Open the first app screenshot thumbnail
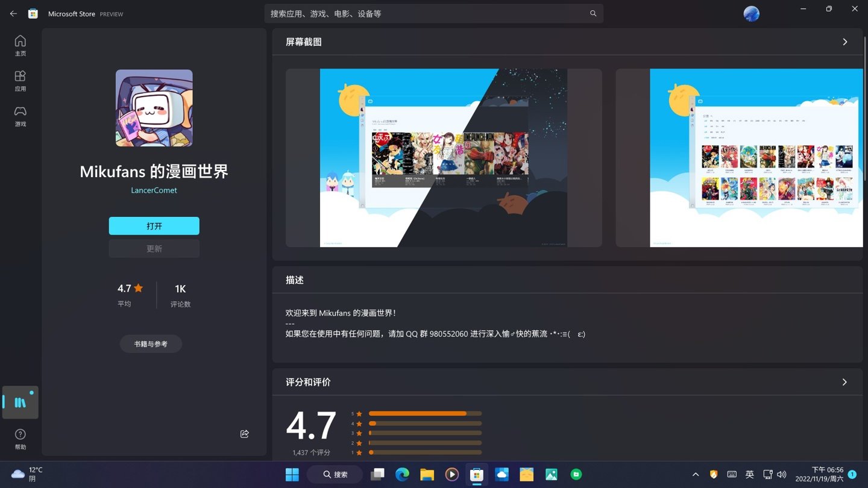This screenshot has width=868, height=488. (x=443, y=157)
